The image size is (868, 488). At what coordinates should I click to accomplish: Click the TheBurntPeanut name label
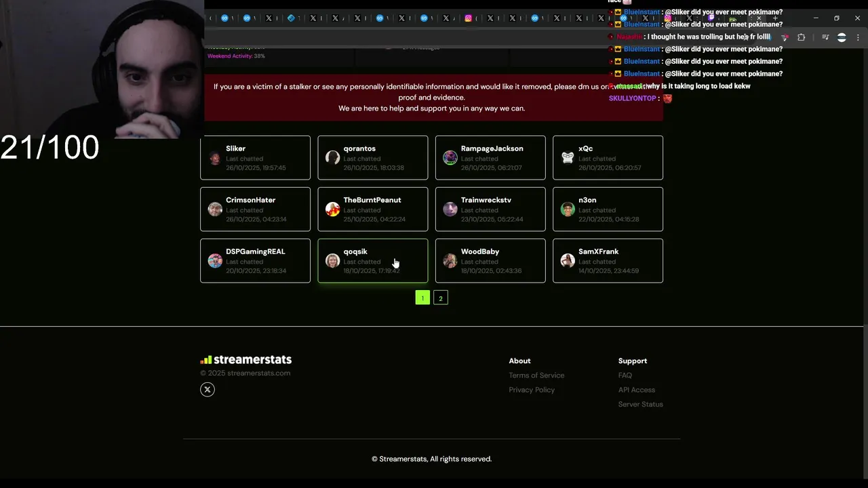[x=372, y=200]
